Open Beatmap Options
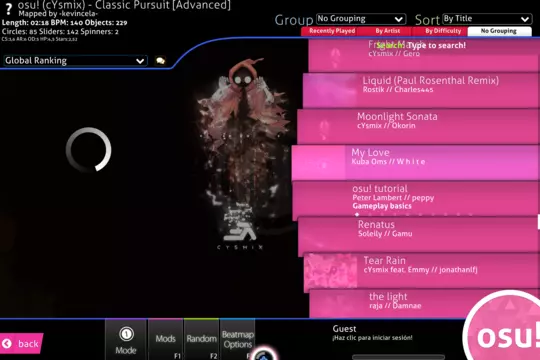The image size is (540, 360). 238,340
